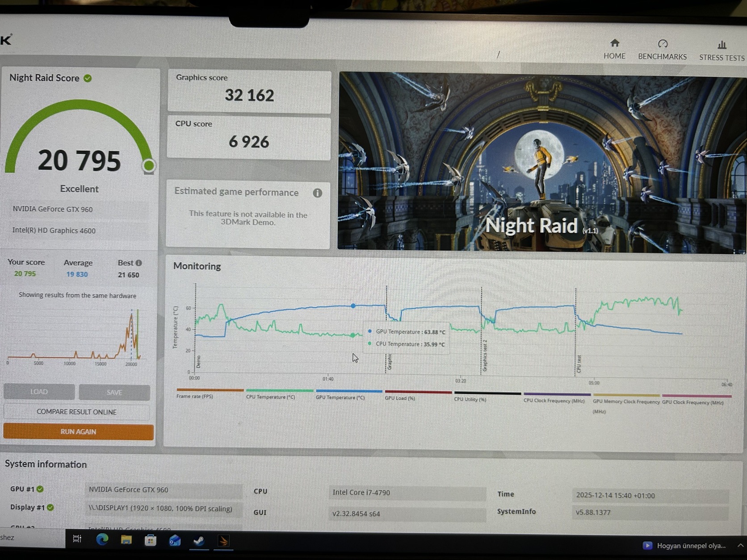Click the green checkmark beside GPU #1
The height and width of the screenshot is (560, 747).
(x=40, y=489)
